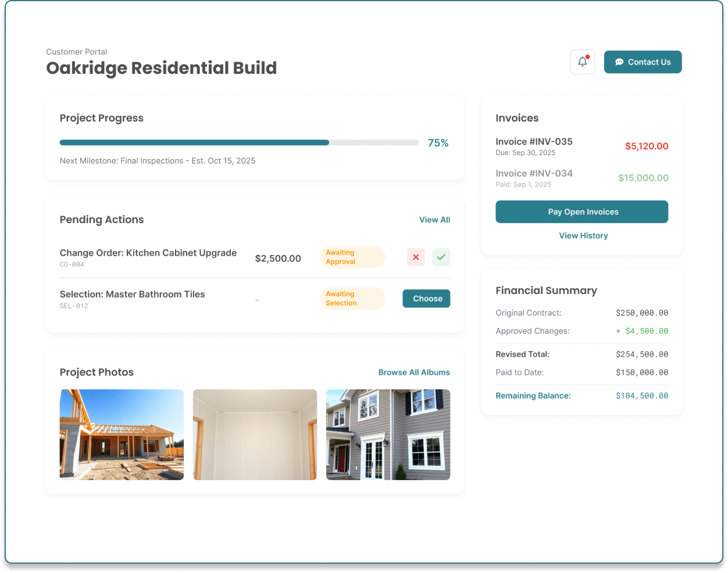Image resolution: width=728 pixels, height=573 pixels.
Task: Click the Remaining Balance label
Action: coord(533,396)
